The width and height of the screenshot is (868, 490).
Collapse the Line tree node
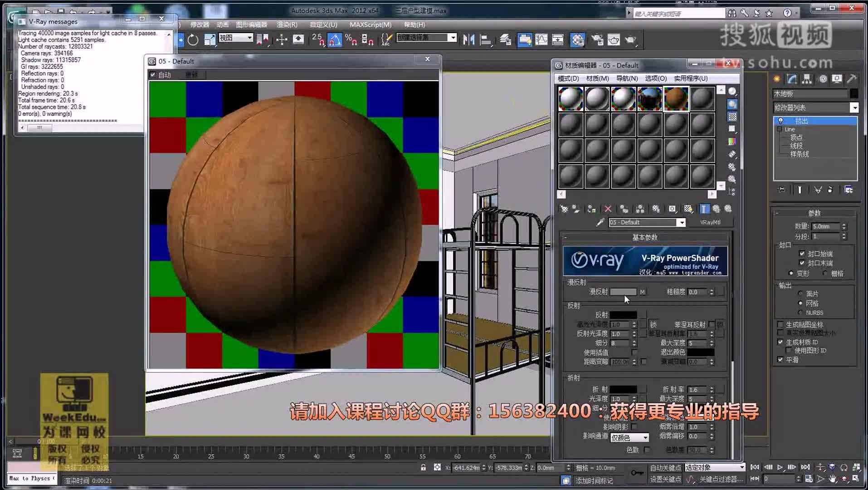[x=780, y=129]
